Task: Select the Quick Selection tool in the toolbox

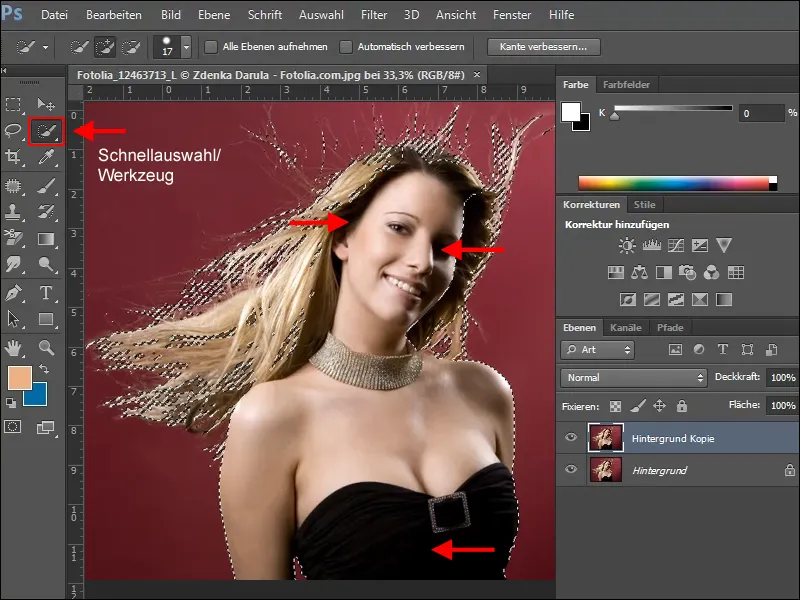Action: pyautogui.click(x=46, y=131)
